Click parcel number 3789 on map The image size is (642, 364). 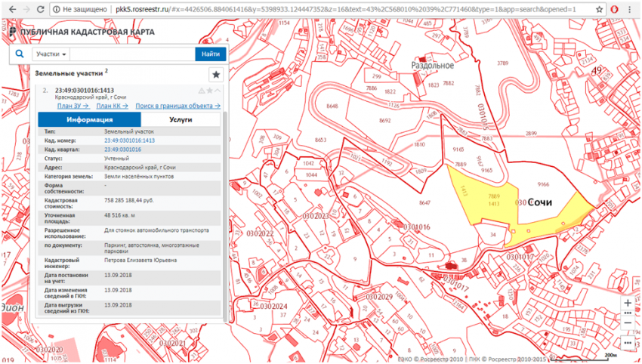pos(502,63)
